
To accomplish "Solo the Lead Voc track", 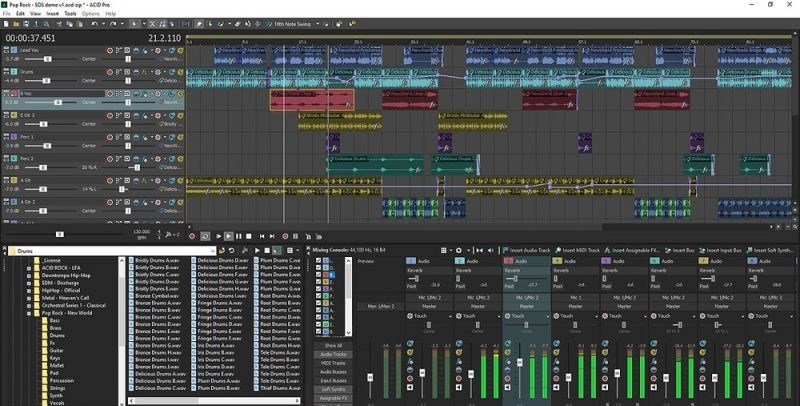I will click(180, 50).
